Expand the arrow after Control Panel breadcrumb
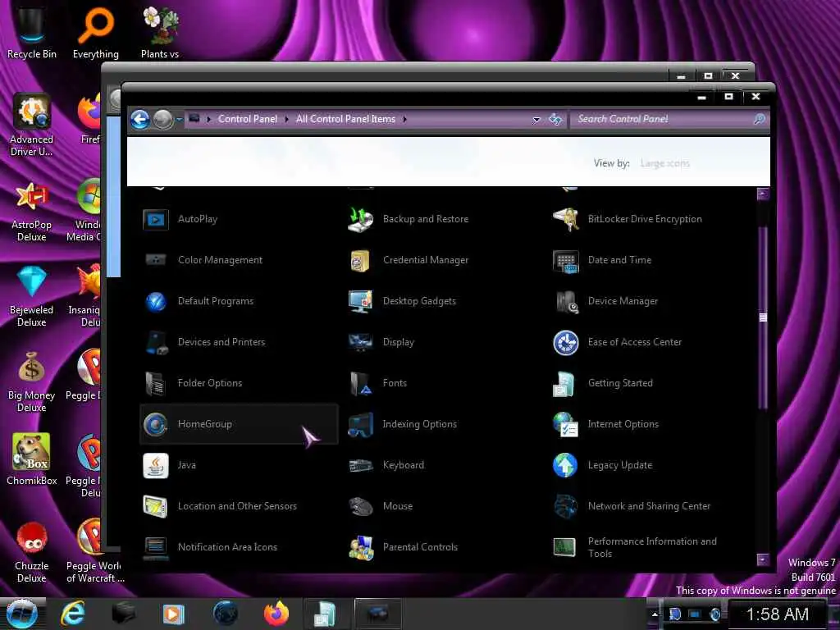This screenshot has height=630, width=840. pyautogui.click(x=286, y=119)
